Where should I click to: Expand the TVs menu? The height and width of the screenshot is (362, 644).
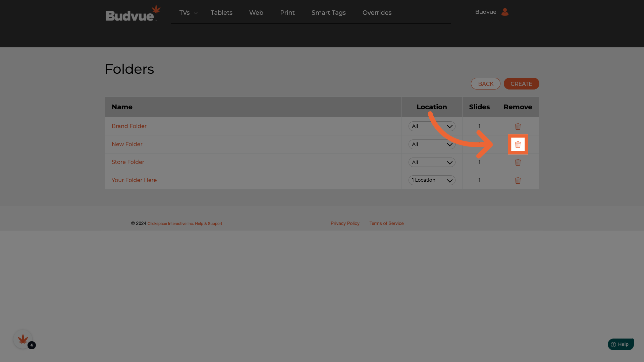tap(188, 13)
